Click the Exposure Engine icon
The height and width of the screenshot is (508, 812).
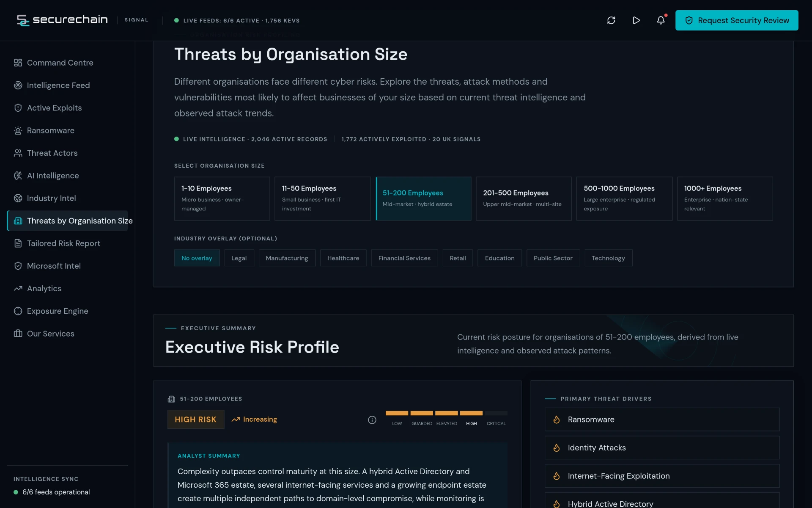(x=18, y=311)
